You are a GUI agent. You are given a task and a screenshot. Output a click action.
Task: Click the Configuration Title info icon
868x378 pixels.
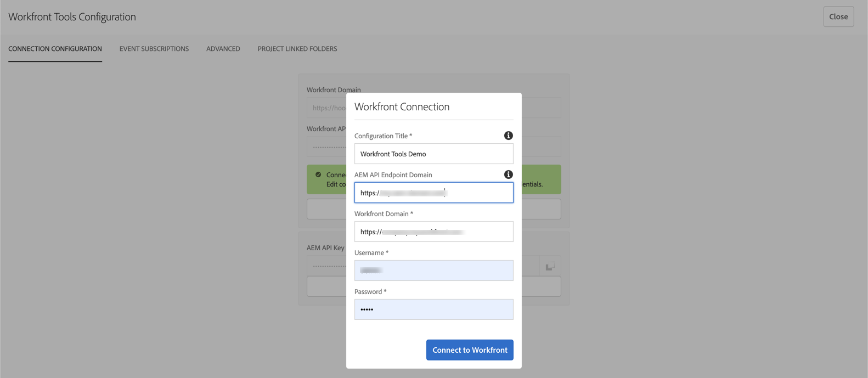(509, 136)
